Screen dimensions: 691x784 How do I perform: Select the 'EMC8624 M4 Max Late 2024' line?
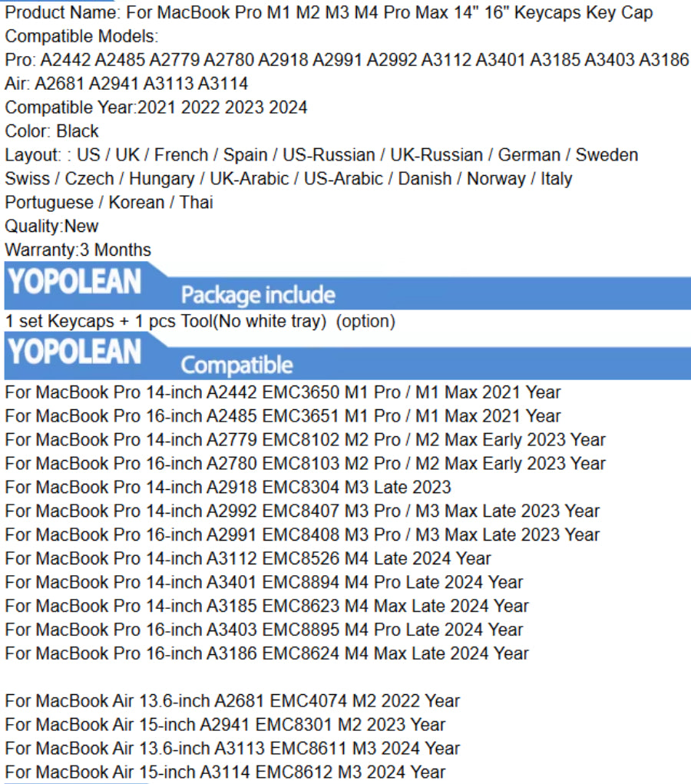coord(267,653)
